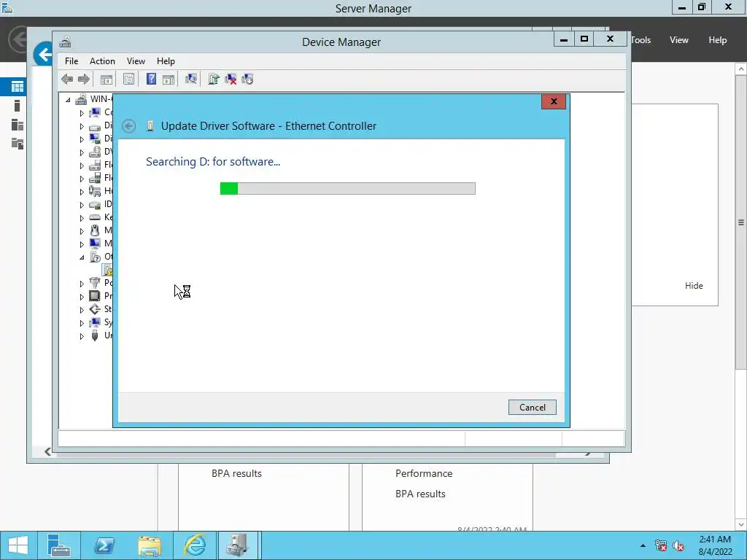Click scroll-down arrow in Server Manager scrollbar
This screenshot has width=747, height=560.
click(x=741, y=524)
